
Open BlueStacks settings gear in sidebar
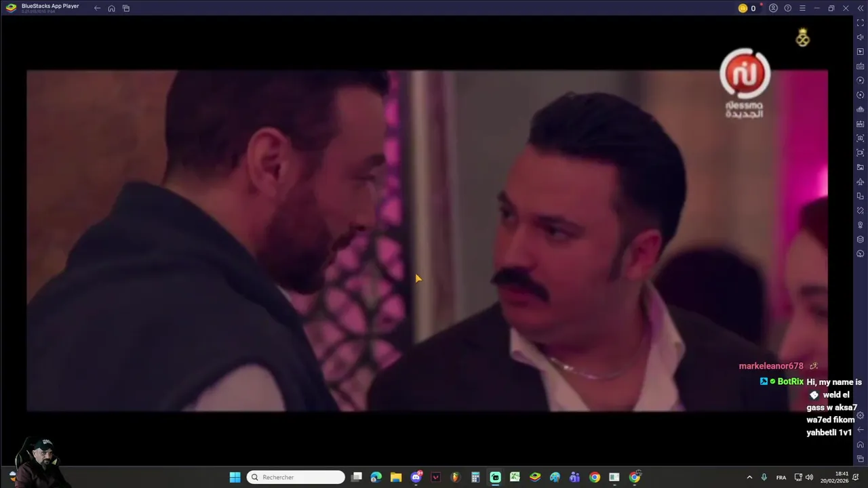pyautogui.click(x=861, y=415)
